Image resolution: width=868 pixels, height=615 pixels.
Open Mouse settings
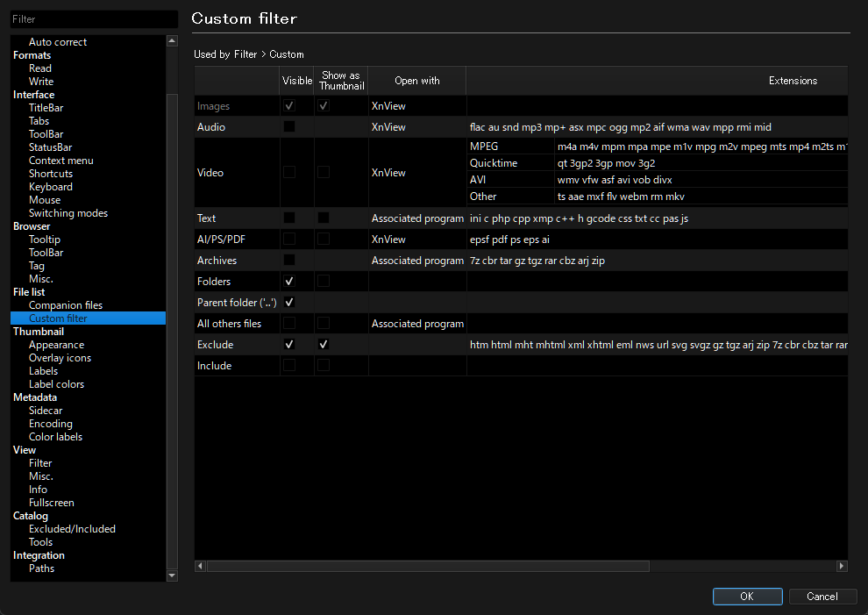[45, 200]
